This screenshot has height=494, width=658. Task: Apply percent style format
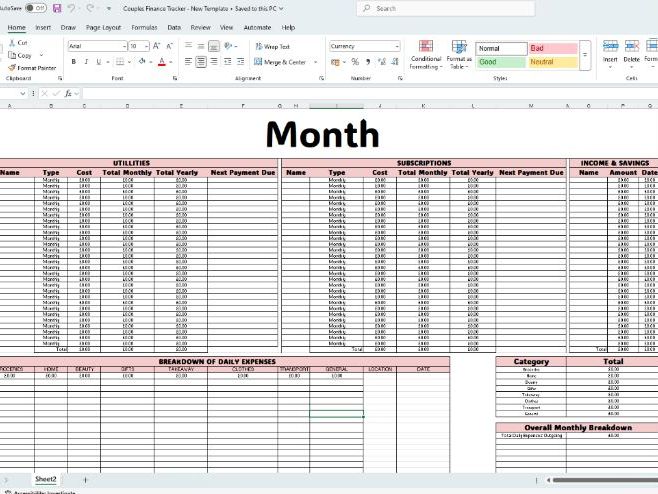coord(355,62)
